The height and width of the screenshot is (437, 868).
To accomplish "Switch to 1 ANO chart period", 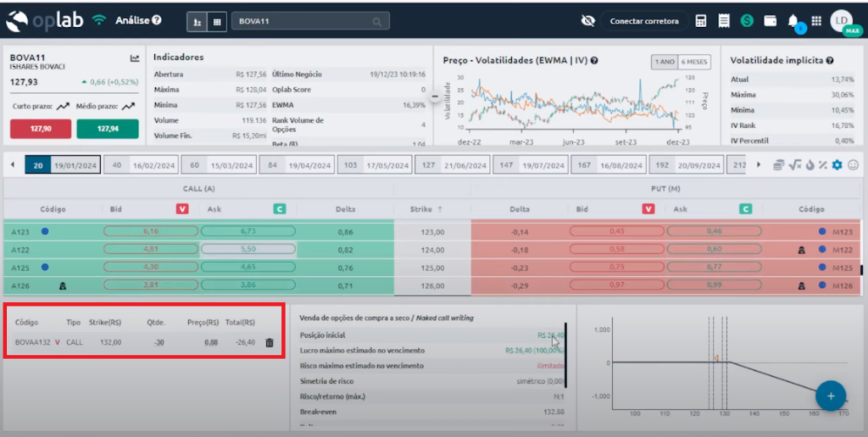I will [664, 62].
